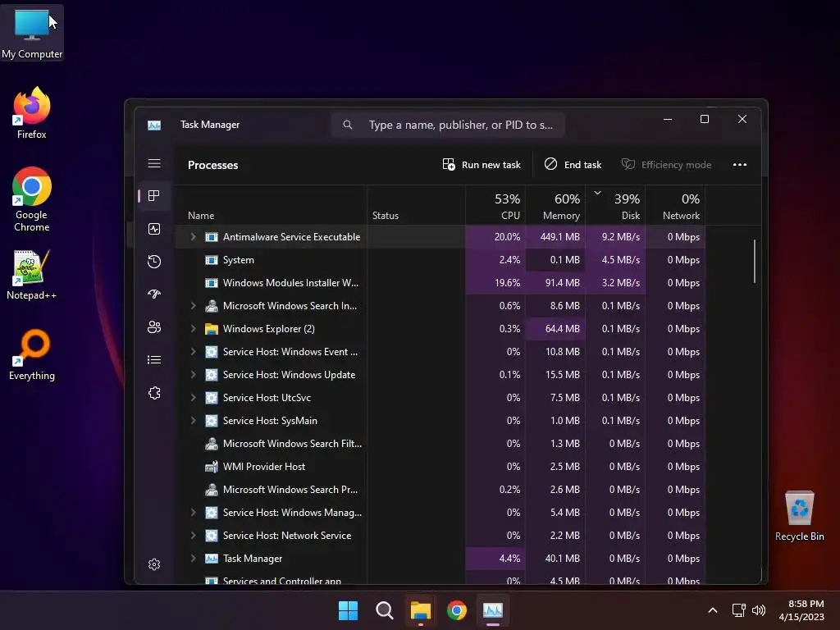Viewport: 840px width, 630px height.
Task: Open the App history page in sidebar
Action: tap(154, 262)
